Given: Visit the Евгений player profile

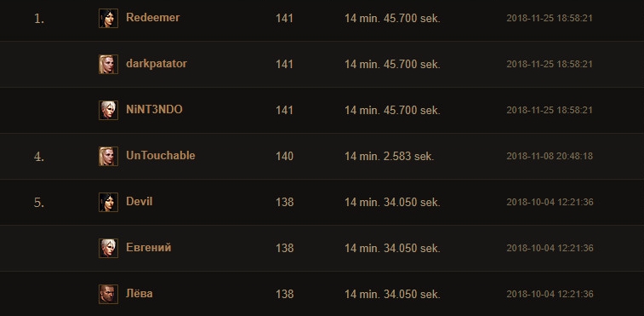Looking at the screenshot, I should pos(149,248).
